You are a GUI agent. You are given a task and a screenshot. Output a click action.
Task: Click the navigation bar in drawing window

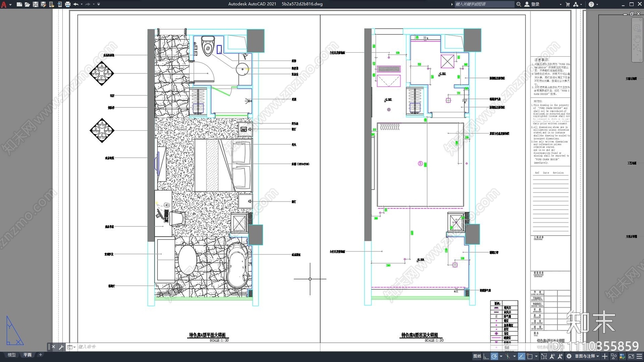tap(637, 40)
